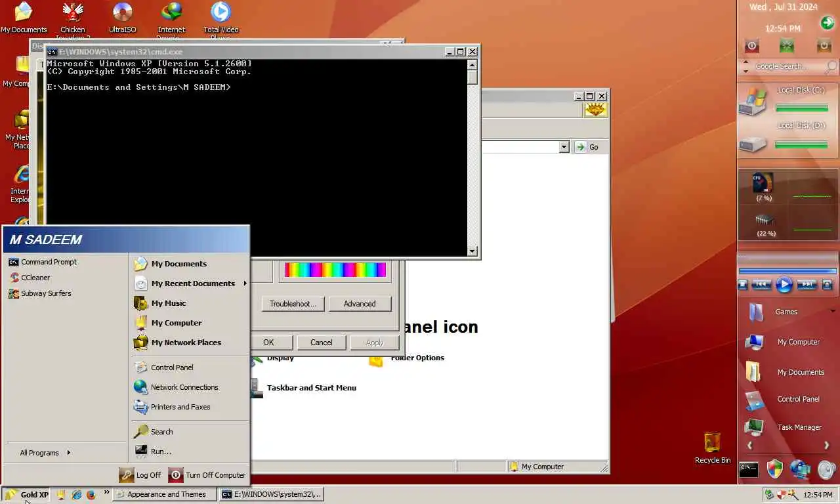The width and height of the screenshot is (840, 504).
Task: Click the Log Off button
Action: click(x=140, y=475)
